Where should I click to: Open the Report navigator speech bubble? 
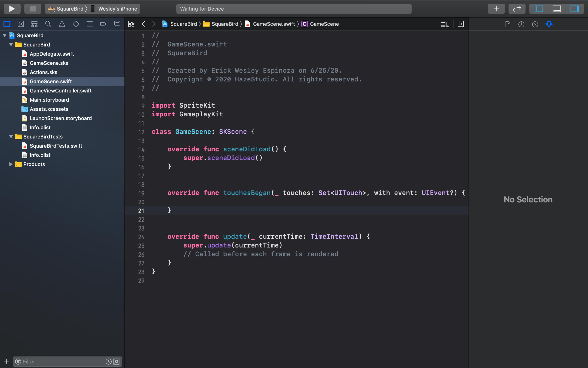(x=117, y=24)
